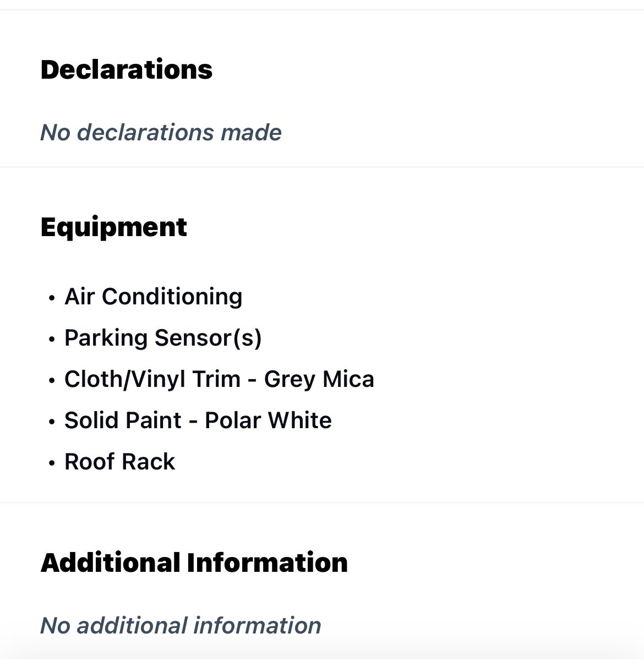644x661 pixels.
Task: Click the bullet beside Solid Paint
Action: (52, 423)
